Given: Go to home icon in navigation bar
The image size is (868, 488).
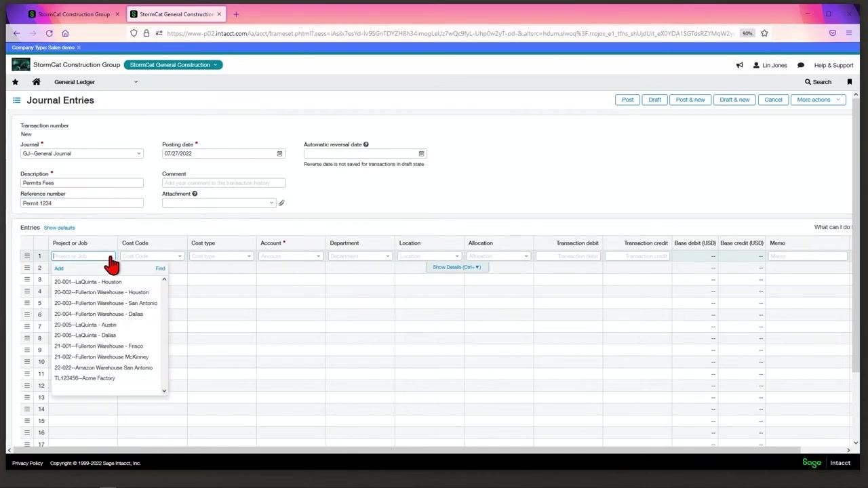Looking at the screenshot, I should (37, 82).
